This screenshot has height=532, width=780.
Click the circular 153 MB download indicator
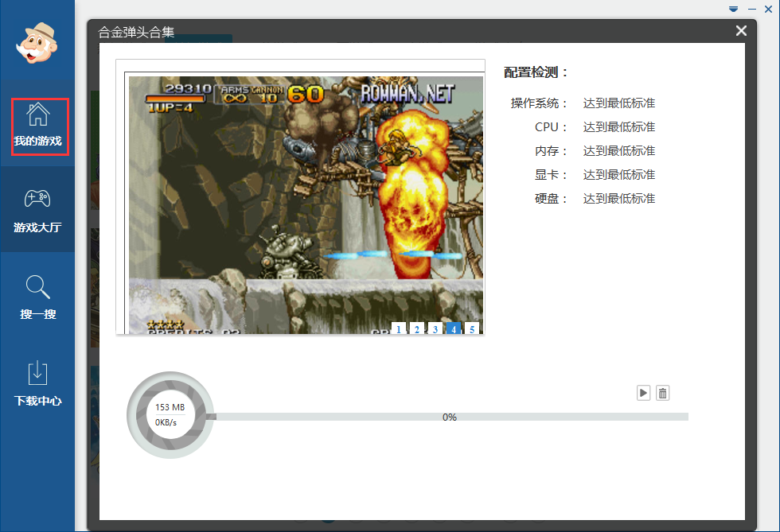tap(170, 415)
